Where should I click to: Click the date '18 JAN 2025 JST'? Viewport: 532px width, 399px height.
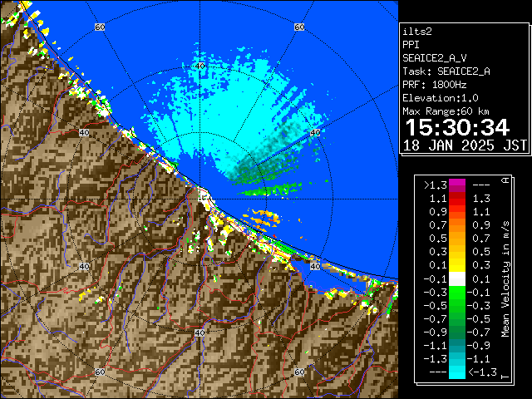[x=465, y=145]
